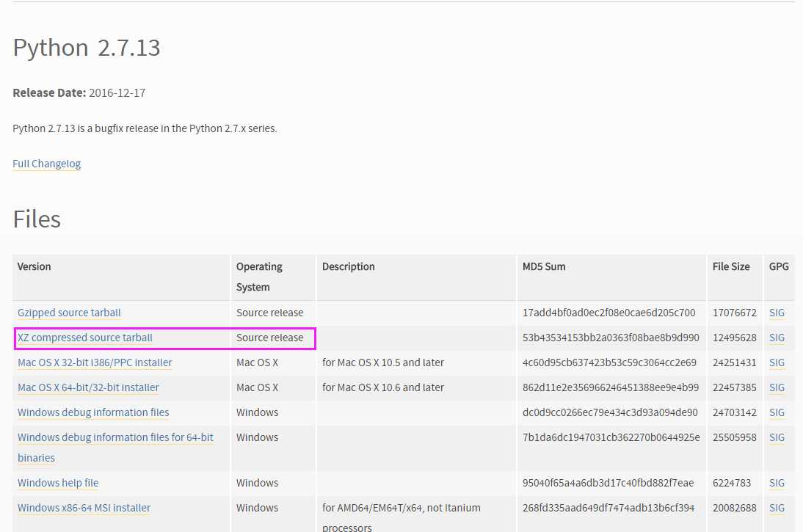The image size is (803, 532).
Task: Open Windows debug information files link
Action: pos(93,412)
